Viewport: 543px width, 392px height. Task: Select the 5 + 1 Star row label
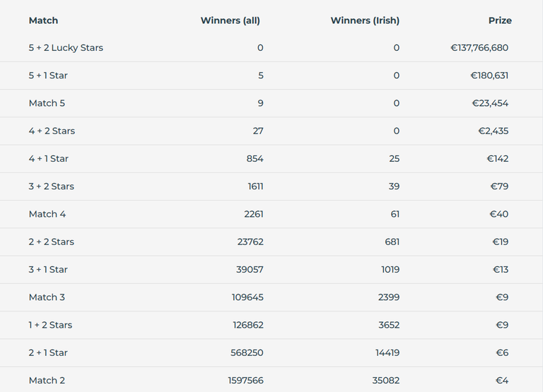click(48, 76)
